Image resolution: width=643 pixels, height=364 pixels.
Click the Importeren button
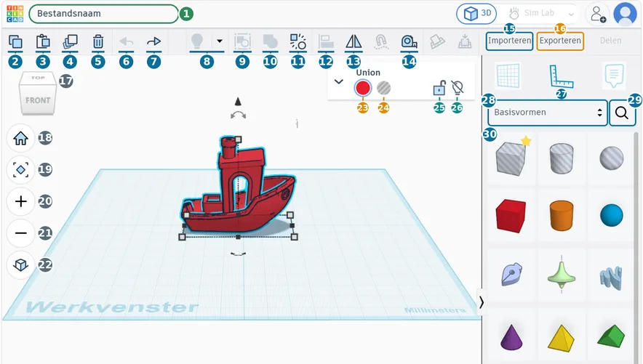pos(509,41)
